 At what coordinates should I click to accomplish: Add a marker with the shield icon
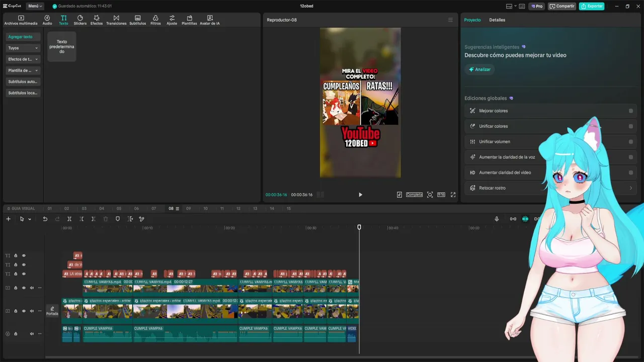[x=118, y=219]
